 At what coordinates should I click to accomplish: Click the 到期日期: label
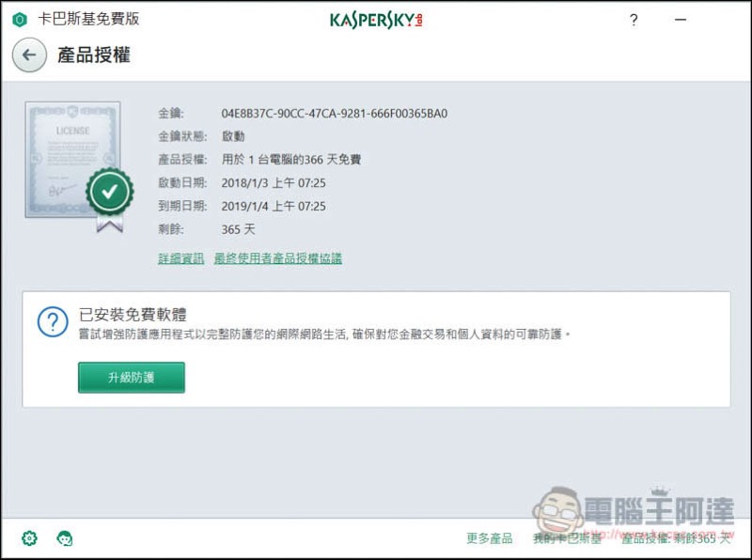(x=182, y=206)
